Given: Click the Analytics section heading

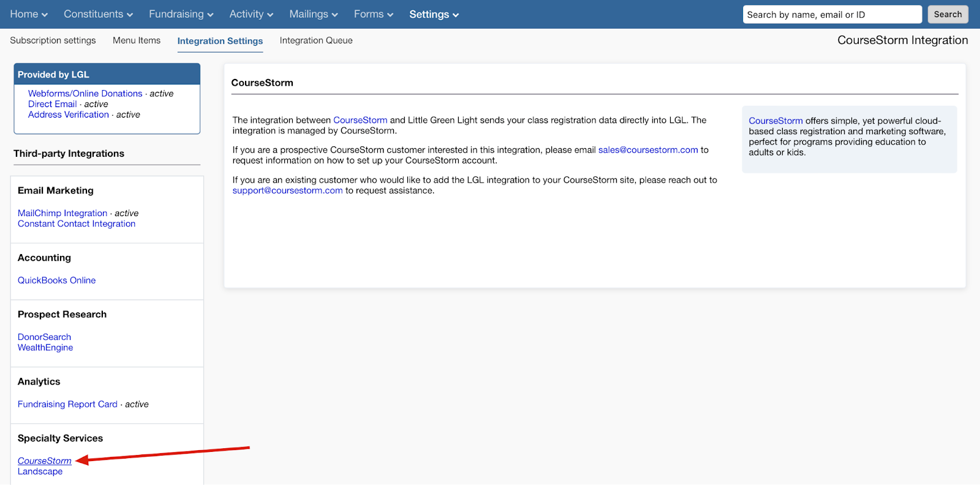Looking at the screenshot, I should (39, 382).
